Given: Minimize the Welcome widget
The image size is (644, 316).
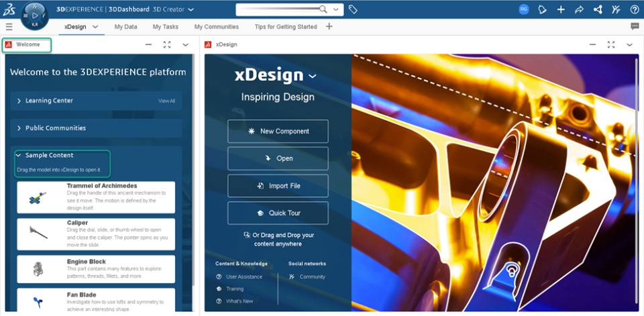Looking at the screenshot, I should [149, 44].
